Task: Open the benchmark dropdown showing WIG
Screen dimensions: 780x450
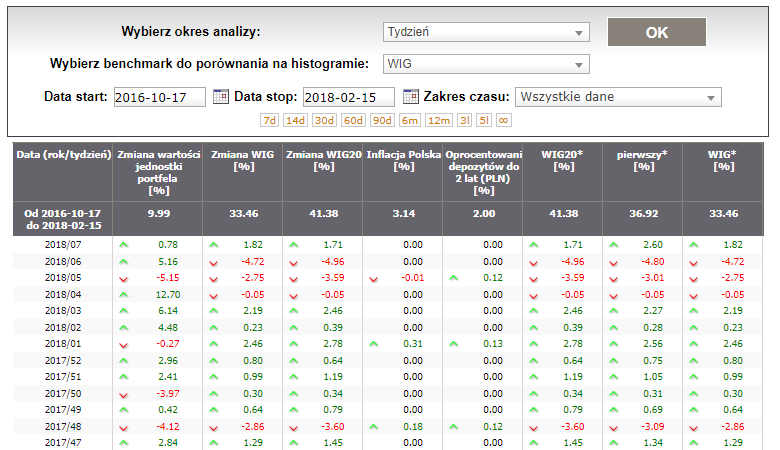Action: point(486,64)
